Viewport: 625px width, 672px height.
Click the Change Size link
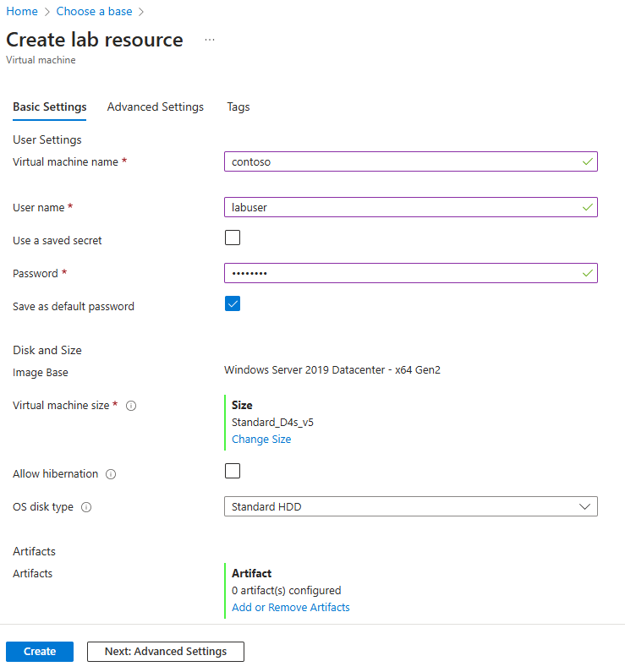261,440
